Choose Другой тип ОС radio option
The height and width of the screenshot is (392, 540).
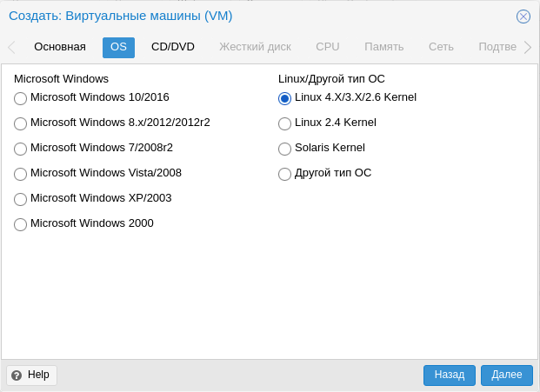tap(284, 174)
